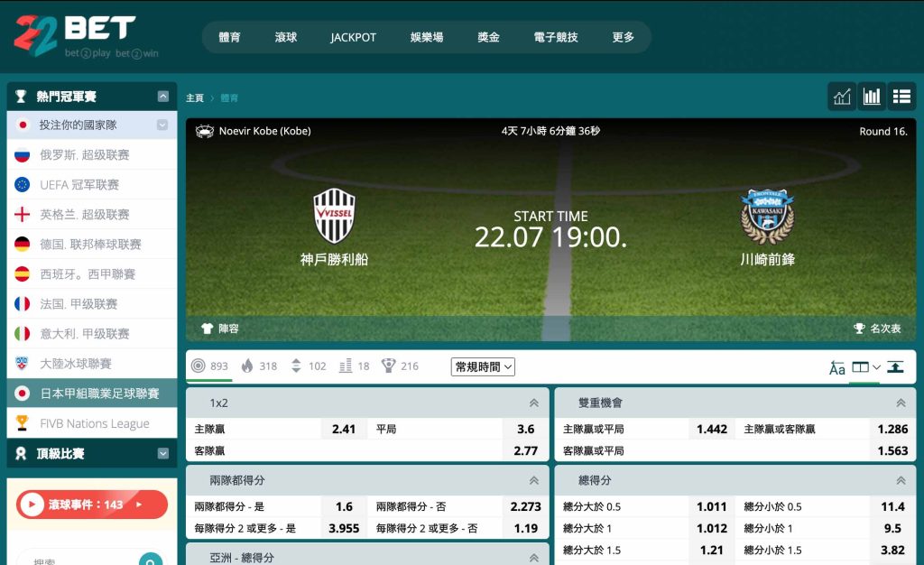Click the trophy icon beside 熱門冠軍賽

[x=21, y=96]
